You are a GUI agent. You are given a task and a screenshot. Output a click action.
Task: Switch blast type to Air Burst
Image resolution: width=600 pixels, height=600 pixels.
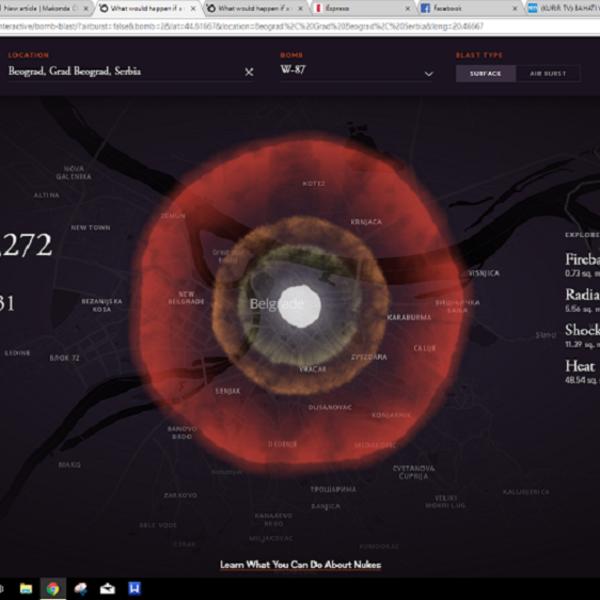click(548, 73)
